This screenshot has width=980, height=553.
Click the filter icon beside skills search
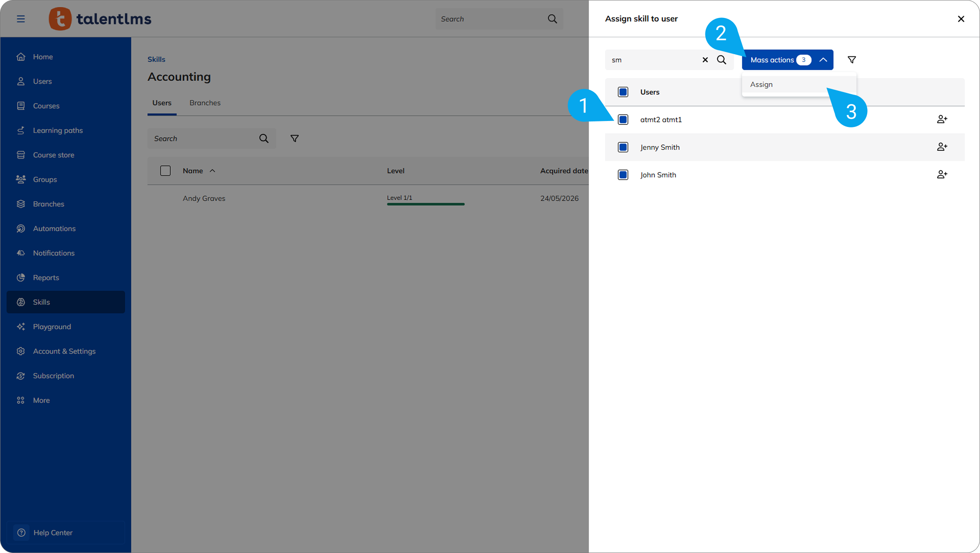294,138
